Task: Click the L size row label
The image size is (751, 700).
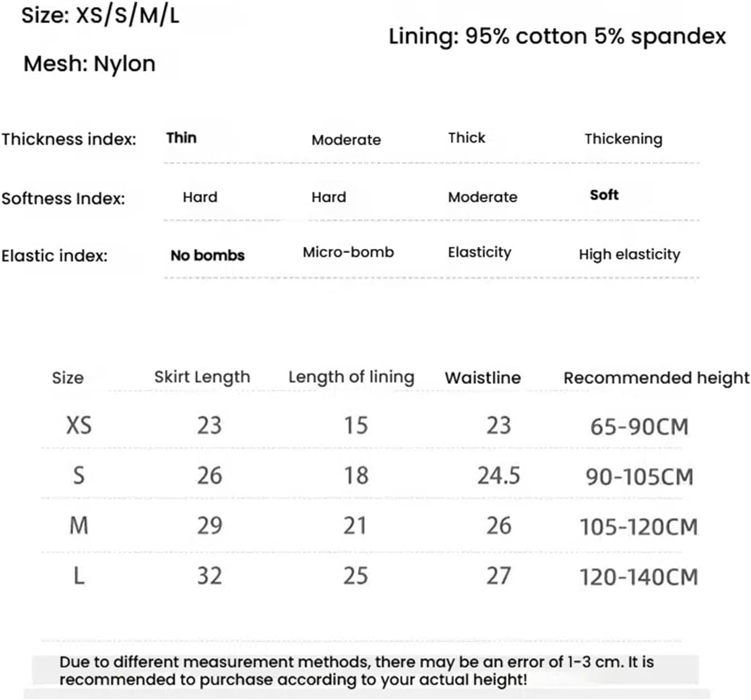Action: (79, 576)
